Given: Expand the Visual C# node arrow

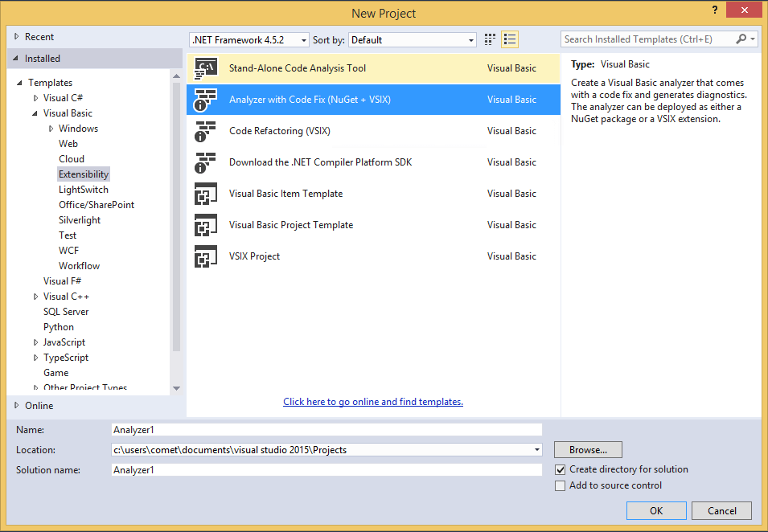Looking at the screenshot, I should (35, 98).
